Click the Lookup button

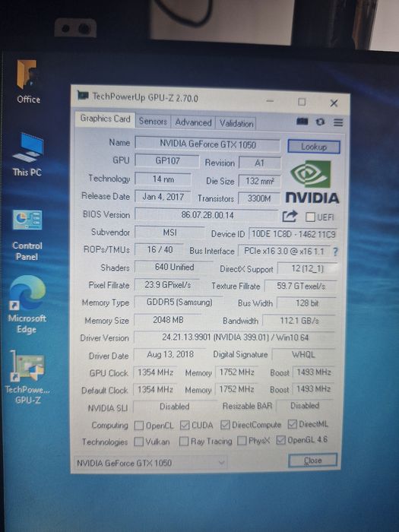coord(313,147)
